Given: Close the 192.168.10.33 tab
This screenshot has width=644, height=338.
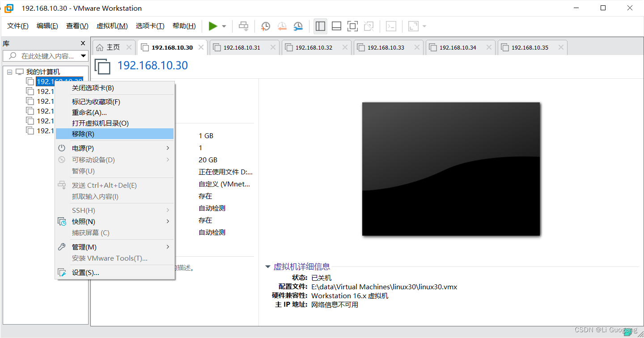Looking at the screenshot, I should click(x=417, y=47).
